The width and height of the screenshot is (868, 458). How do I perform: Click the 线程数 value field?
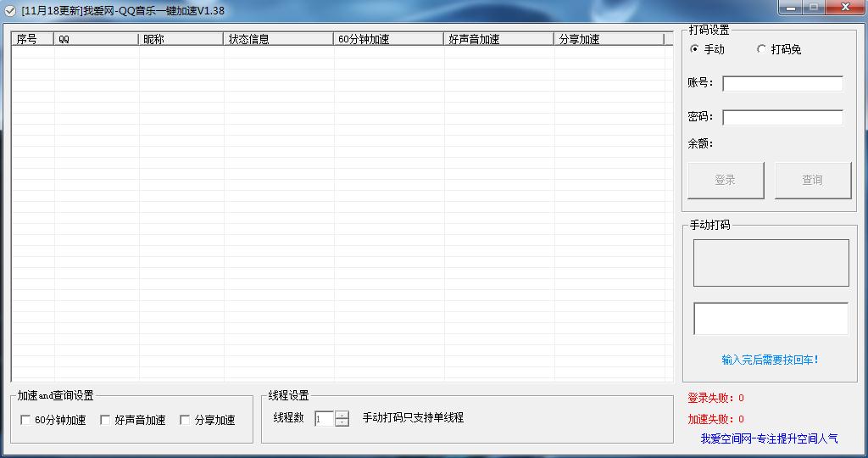pos(325,419)
